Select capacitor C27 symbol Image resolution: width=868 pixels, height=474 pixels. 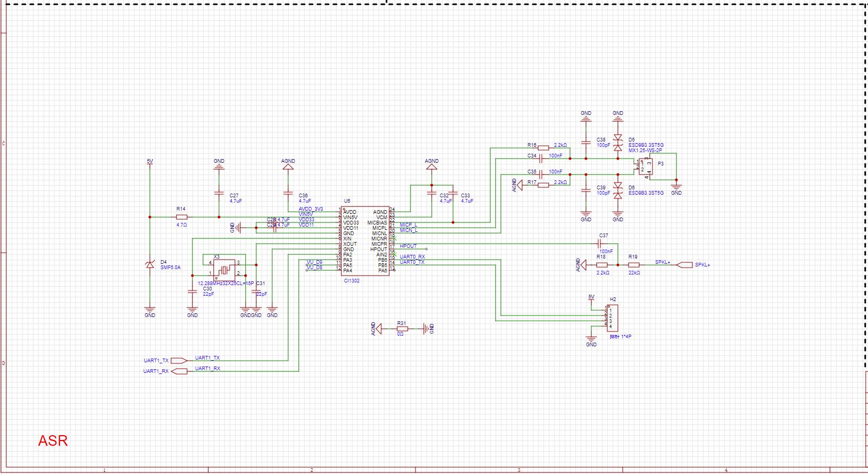coord(219,194)
